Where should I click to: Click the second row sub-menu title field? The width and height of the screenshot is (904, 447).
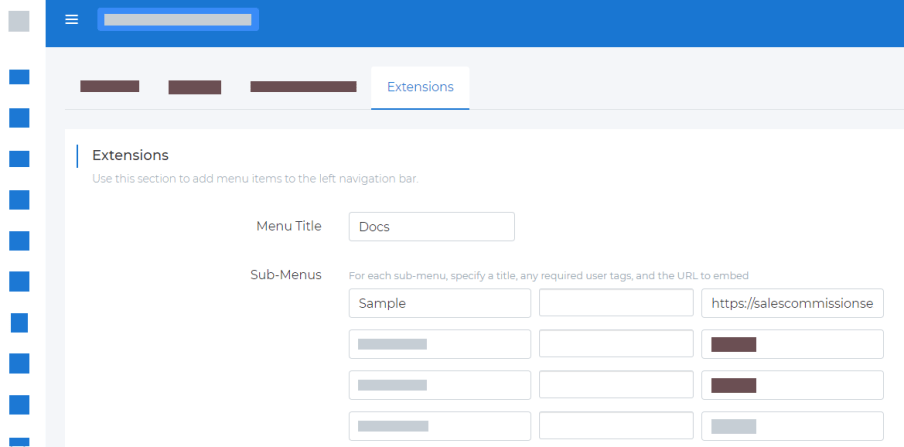tap(439, 344)
